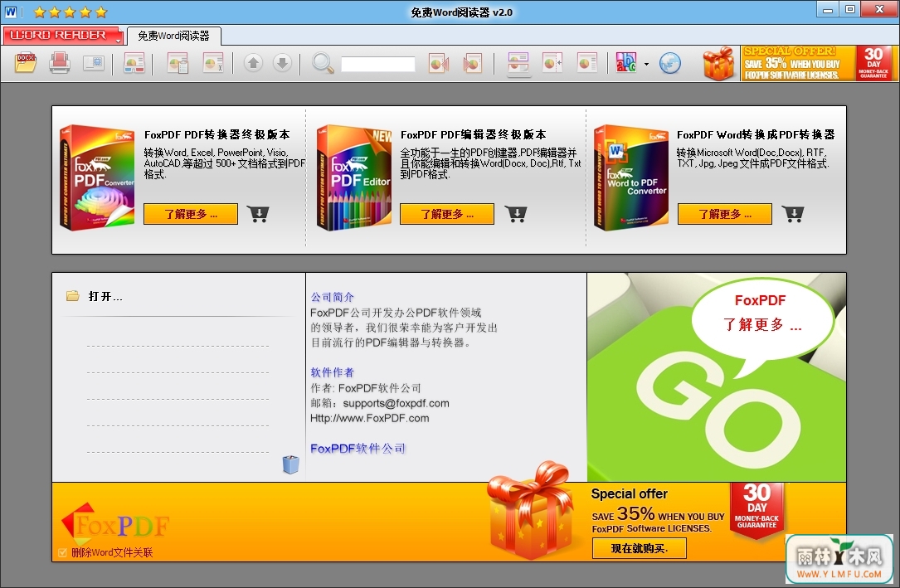Click the screen view icon next to the printer
Screen dimensions: 900x588
[94, 62]
